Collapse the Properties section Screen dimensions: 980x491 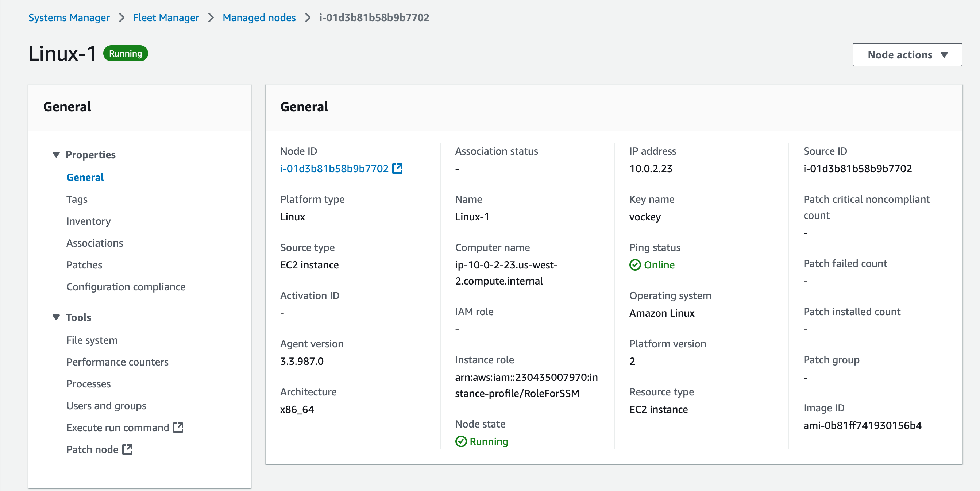56,154
